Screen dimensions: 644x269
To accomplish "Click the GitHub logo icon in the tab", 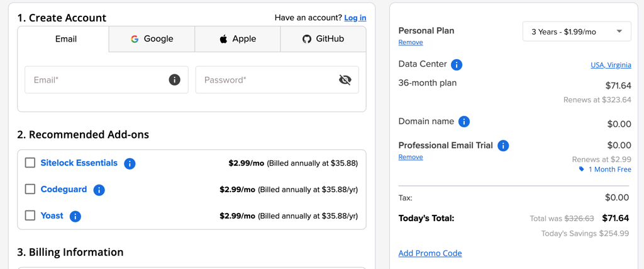I will (x=307, y=39).
